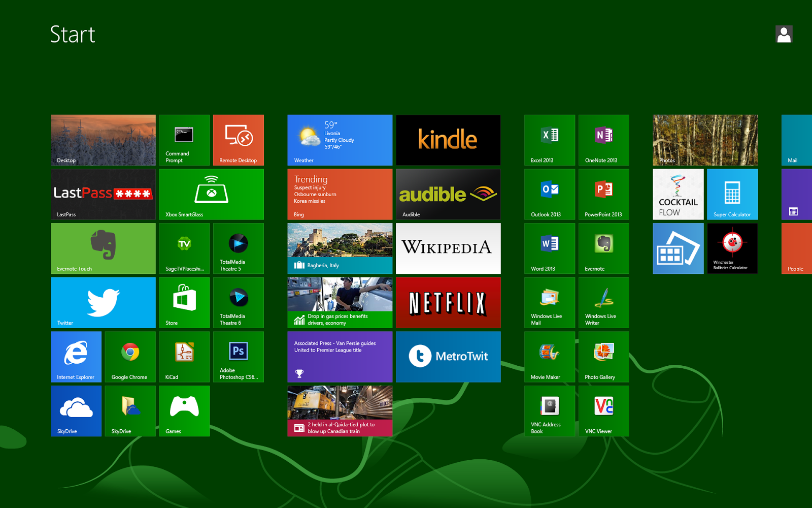Launch VNC Viewer tile
812x508 pixels.
(604, 411)
